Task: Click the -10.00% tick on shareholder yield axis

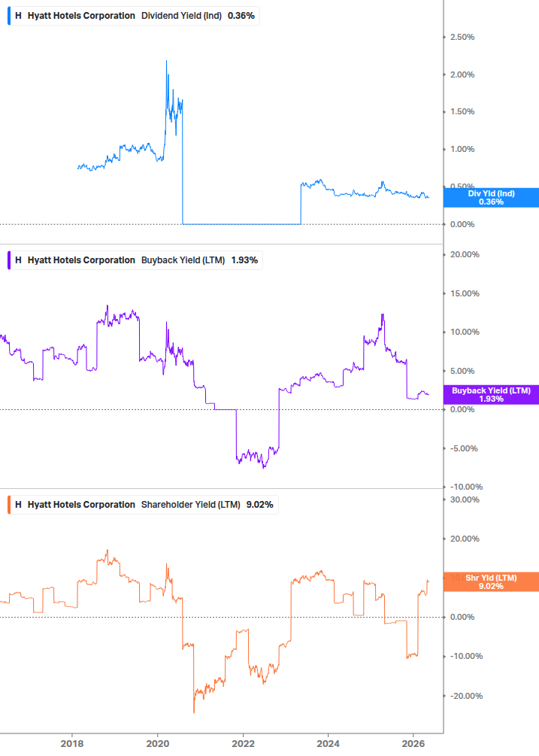Action: click(466, 656)
